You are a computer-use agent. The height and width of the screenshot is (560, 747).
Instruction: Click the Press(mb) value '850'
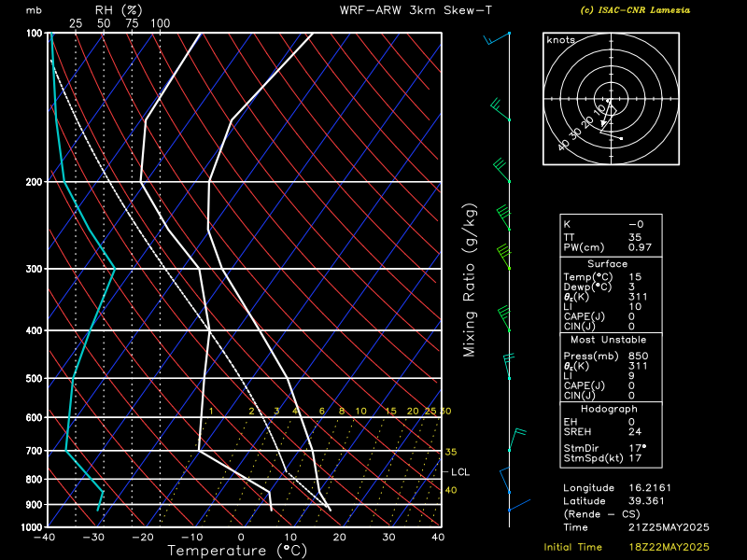pos(639,357)
